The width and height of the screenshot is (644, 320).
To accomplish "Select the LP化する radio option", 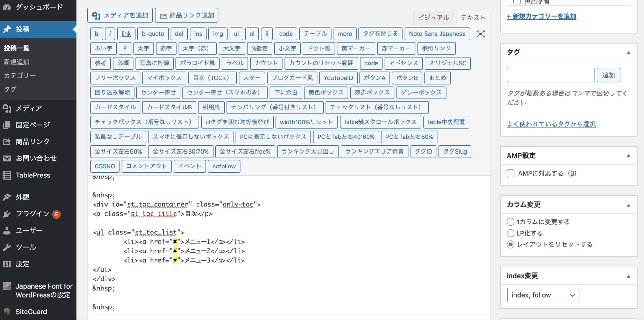I will click(510, 233).
